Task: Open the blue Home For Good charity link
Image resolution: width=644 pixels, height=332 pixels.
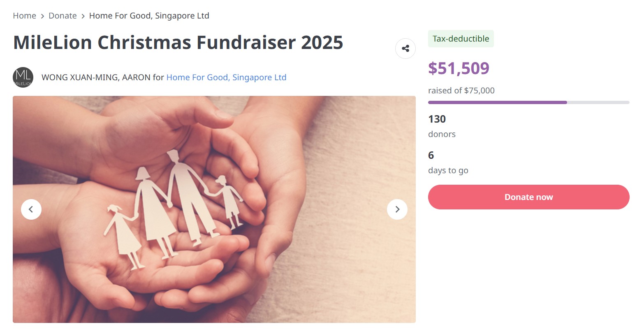Action: coord(226,77)
